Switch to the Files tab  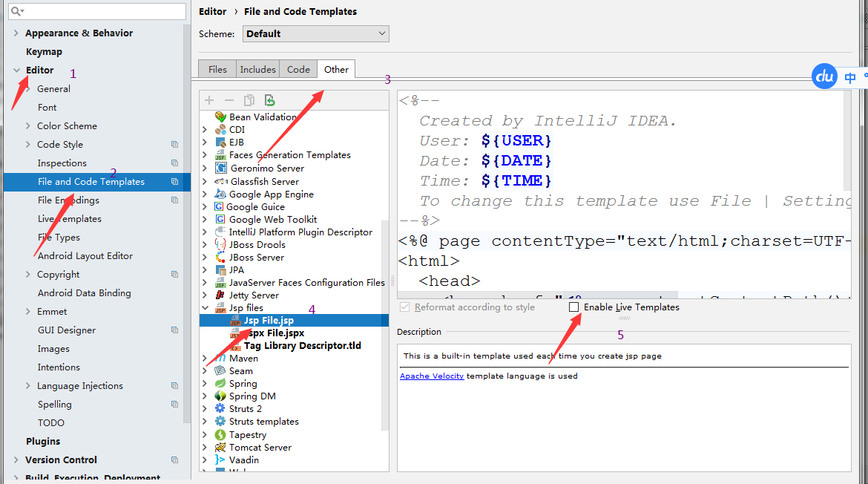[x=217, y=69]
